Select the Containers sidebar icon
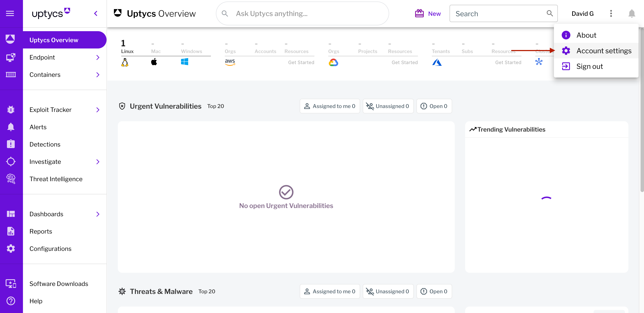The image size is (644, 313). point(11,75)
